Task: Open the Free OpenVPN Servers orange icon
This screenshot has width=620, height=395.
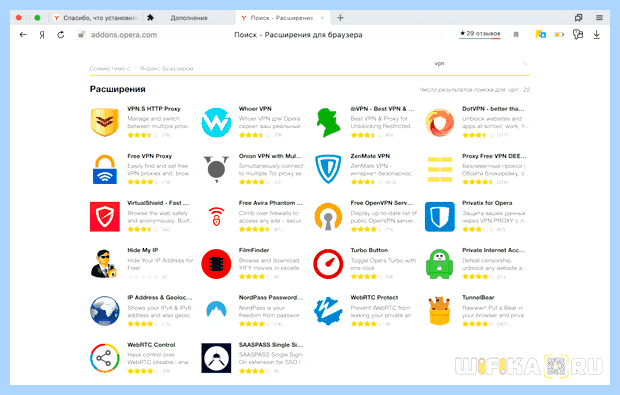Action: click(x=328, y=217)
